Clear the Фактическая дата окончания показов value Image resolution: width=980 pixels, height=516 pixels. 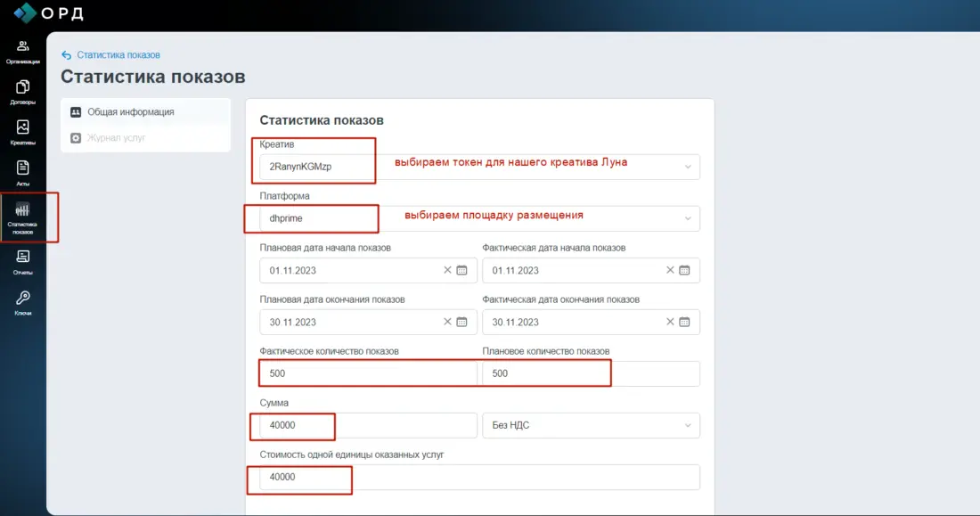pos(670,322)
